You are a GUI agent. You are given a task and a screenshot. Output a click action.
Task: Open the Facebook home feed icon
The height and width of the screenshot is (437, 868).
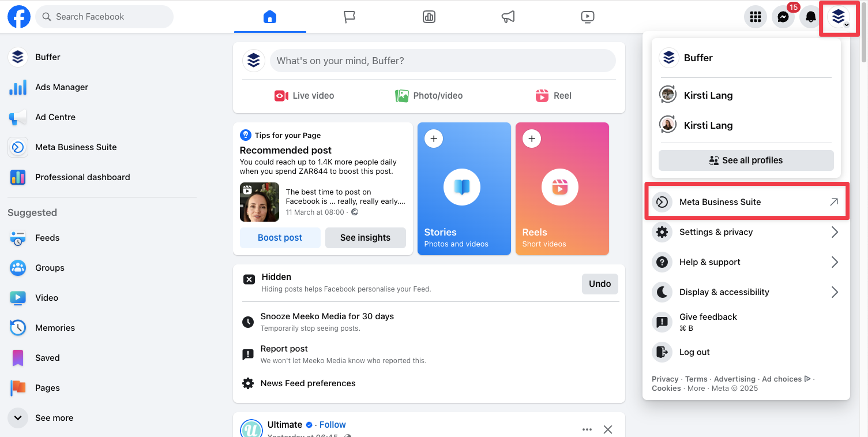pyautogui.click(x=270, y=17)
